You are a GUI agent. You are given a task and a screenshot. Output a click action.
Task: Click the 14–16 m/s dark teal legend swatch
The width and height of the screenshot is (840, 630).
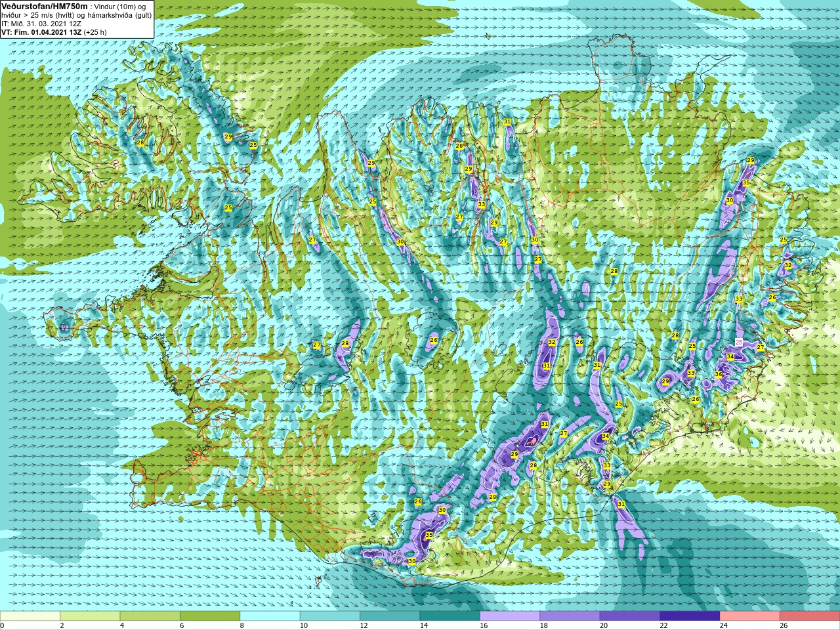click(x=450, y=616)
